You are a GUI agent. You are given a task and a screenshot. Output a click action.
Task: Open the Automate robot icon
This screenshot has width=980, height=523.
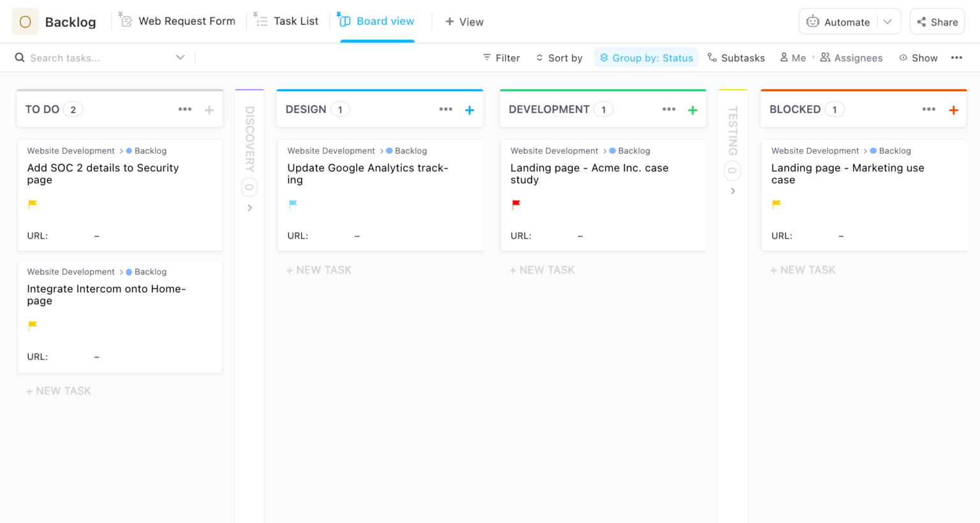click(813, 21)
